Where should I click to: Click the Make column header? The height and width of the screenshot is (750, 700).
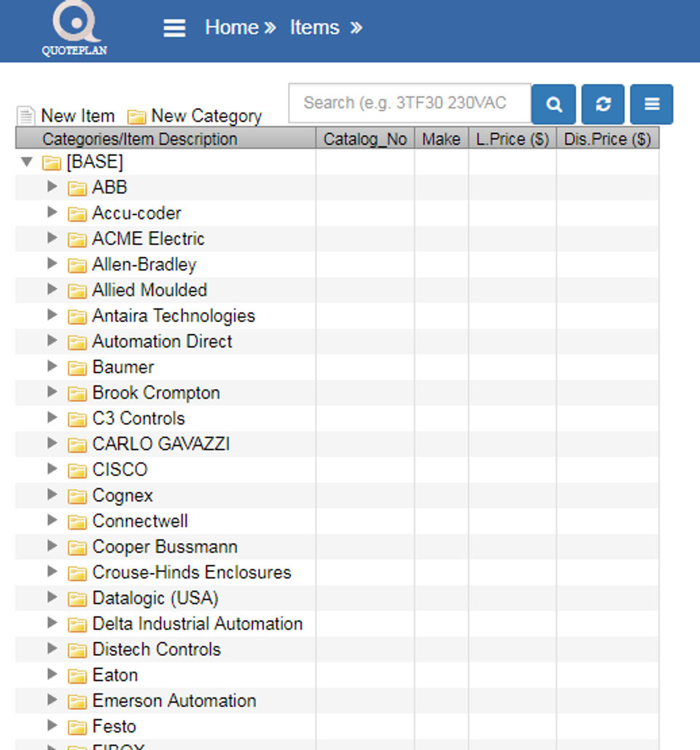(441, 138)
